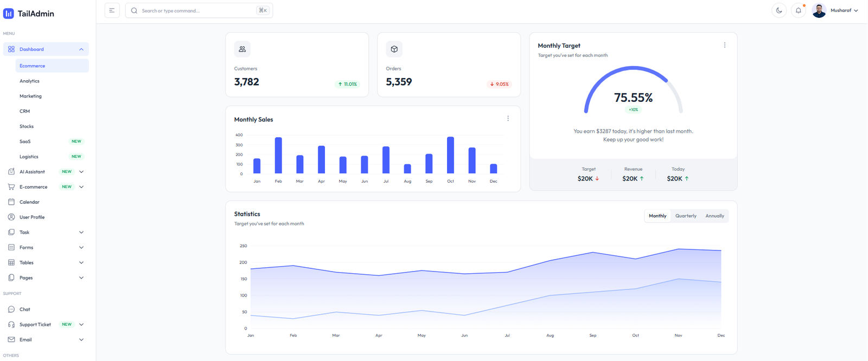Viewport: 868px width, 361px height.
Task: Select Ecommerce in the sidebar
Action: coord(52,66)
